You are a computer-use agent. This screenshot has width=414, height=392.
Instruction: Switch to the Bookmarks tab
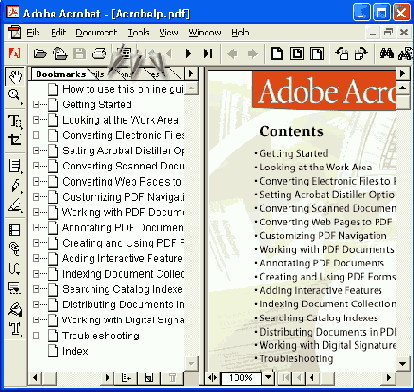[61, 74]
